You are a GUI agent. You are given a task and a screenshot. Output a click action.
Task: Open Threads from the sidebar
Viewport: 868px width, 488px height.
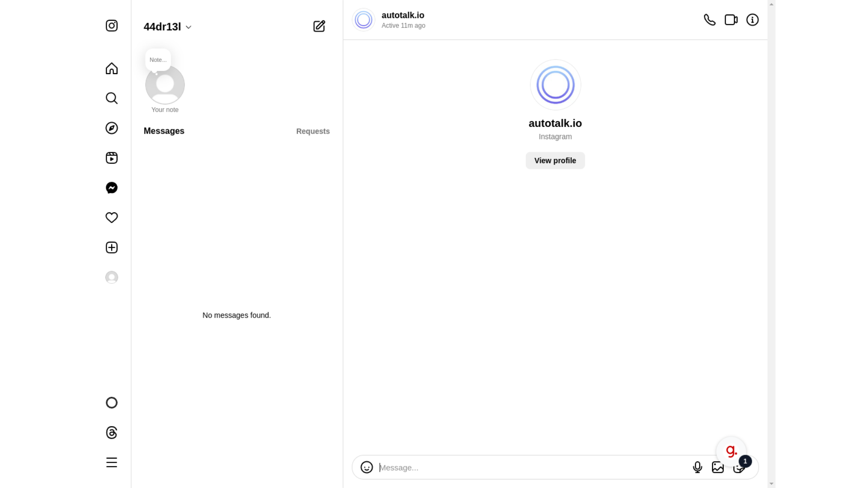tap(112, 432)
